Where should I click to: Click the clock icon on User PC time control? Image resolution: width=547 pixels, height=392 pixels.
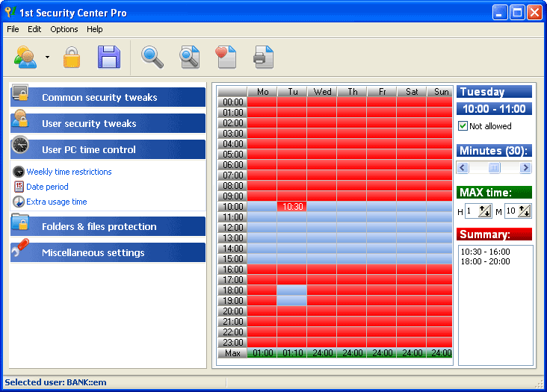(x=20, y=145)
